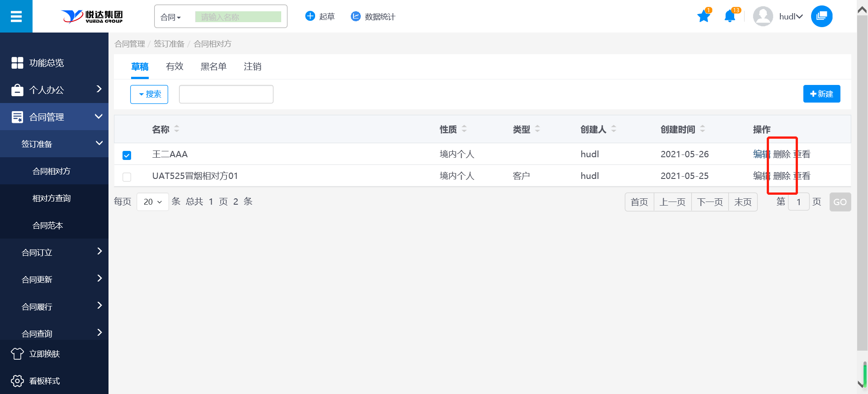Switch to the 有效 tab
Viewport: 868px width, 394px height.
175,67
